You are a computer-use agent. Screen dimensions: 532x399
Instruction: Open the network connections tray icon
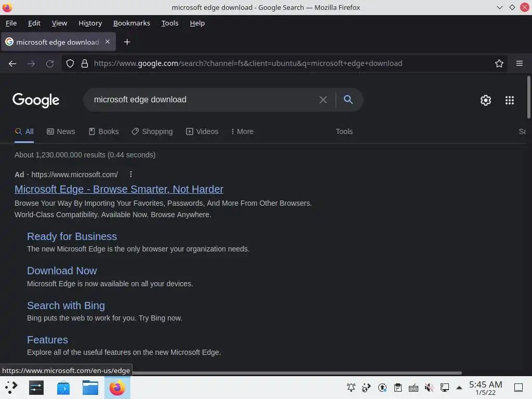coord(445,388)
